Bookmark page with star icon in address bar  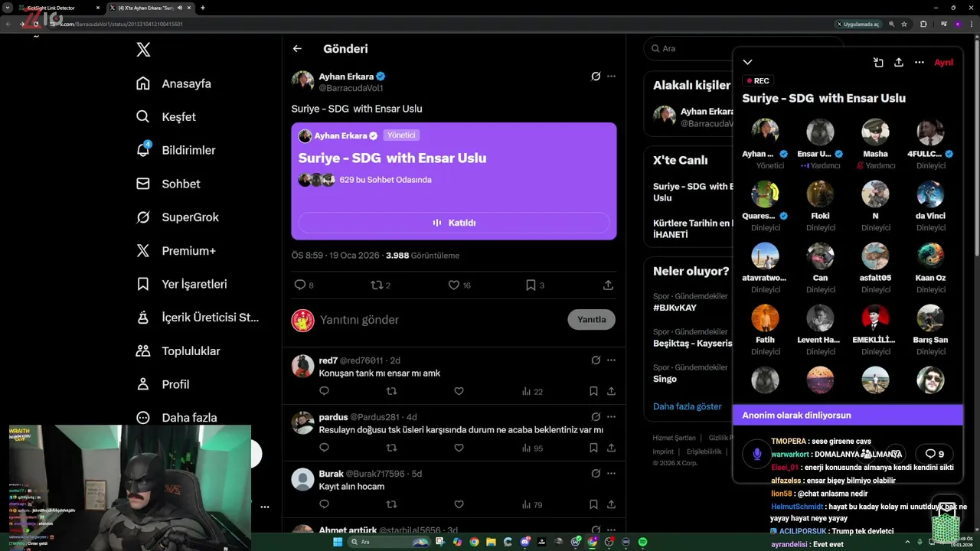(x=904, y=24)
